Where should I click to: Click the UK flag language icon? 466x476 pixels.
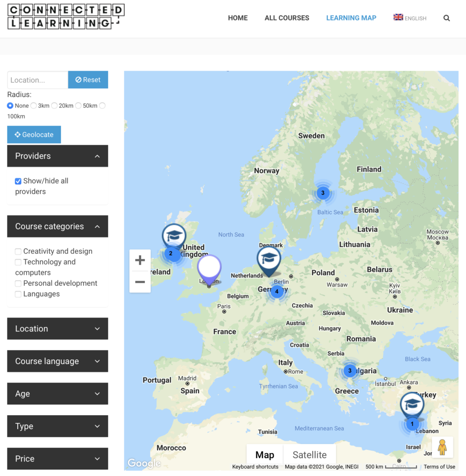click(x=398, y=17)
